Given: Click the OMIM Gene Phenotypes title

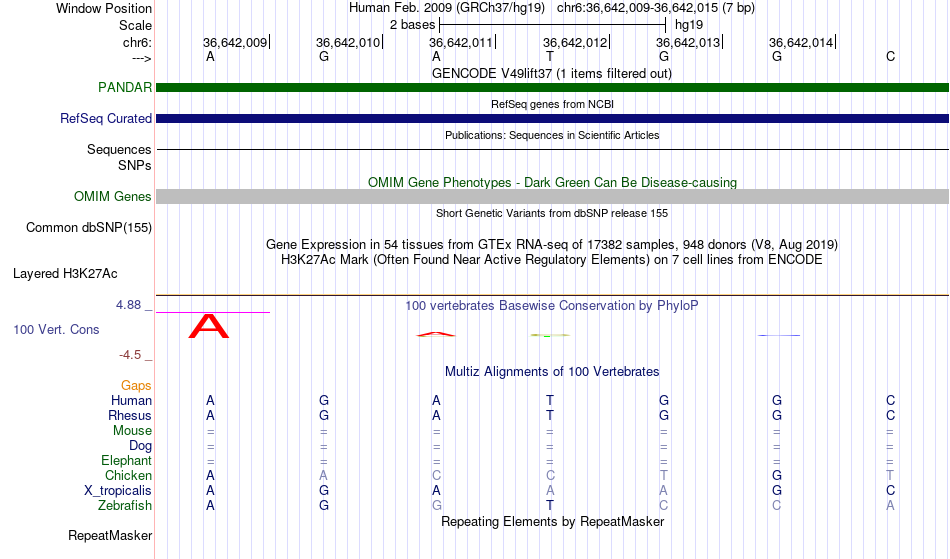Looking at the screenshot, I should (x=553, y=182).
